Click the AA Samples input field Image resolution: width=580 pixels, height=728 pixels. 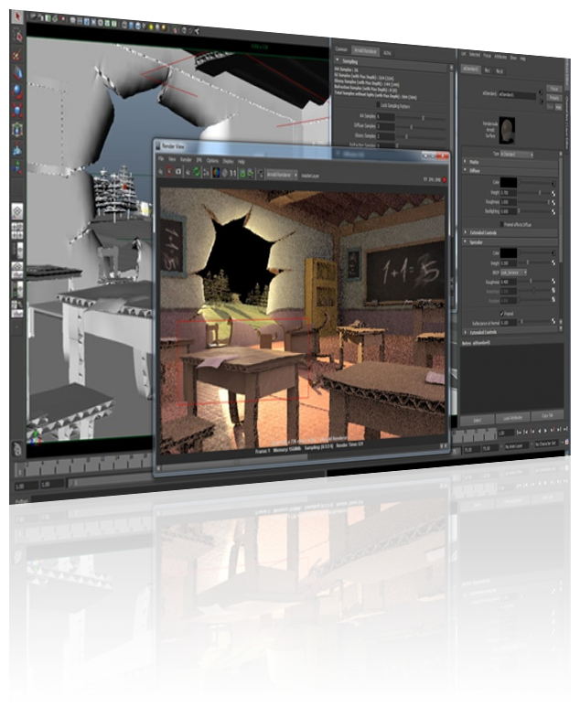click(385, 117)
